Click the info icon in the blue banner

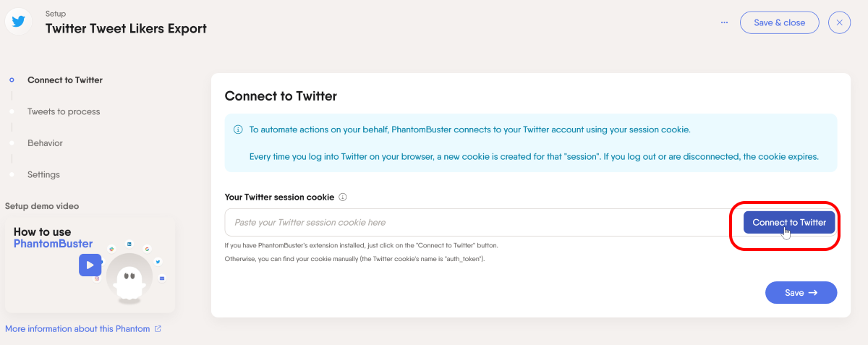click(238, 130)
